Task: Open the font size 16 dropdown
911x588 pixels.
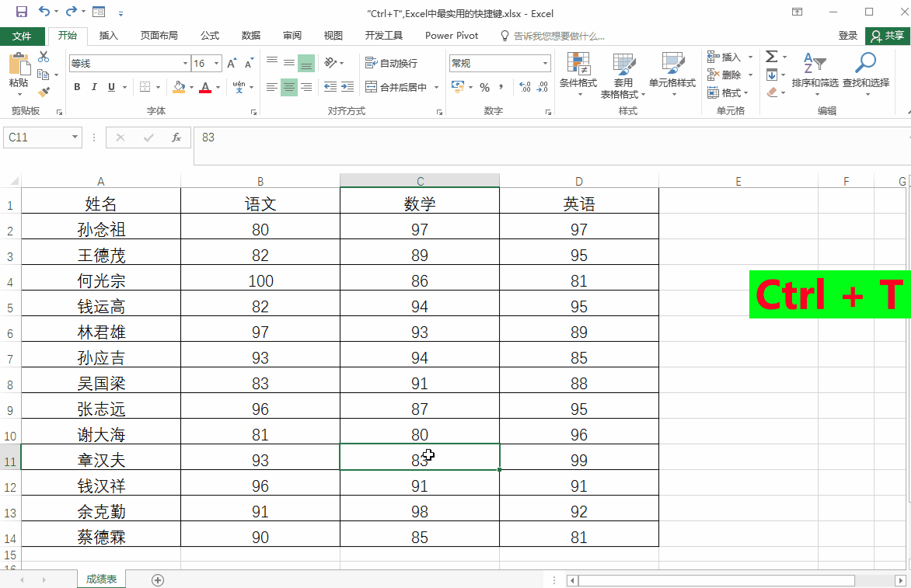Action: [217, 63]
